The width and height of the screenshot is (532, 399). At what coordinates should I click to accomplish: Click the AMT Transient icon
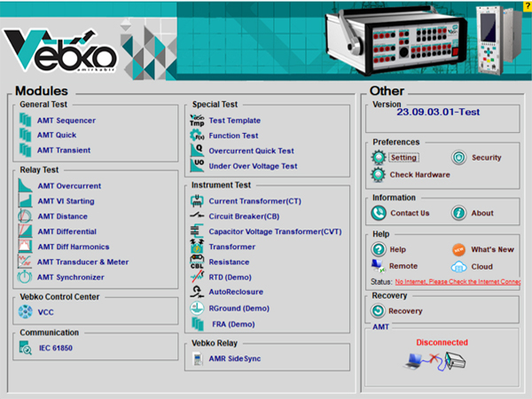25,150
